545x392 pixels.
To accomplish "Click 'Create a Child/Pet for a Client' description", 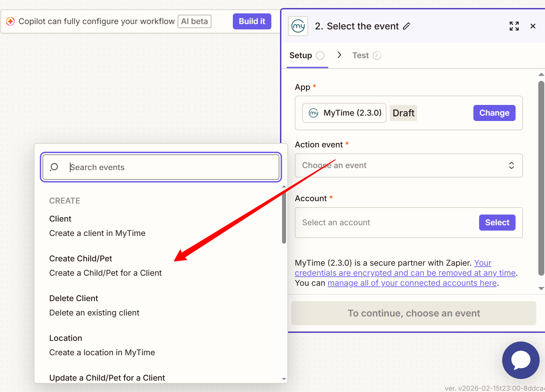I will pos(105,273).
